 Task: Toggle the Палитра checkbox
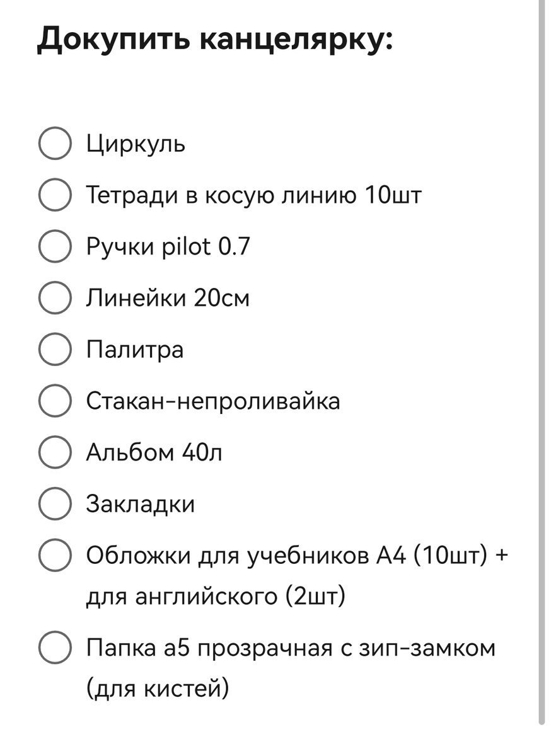point(55,350)
